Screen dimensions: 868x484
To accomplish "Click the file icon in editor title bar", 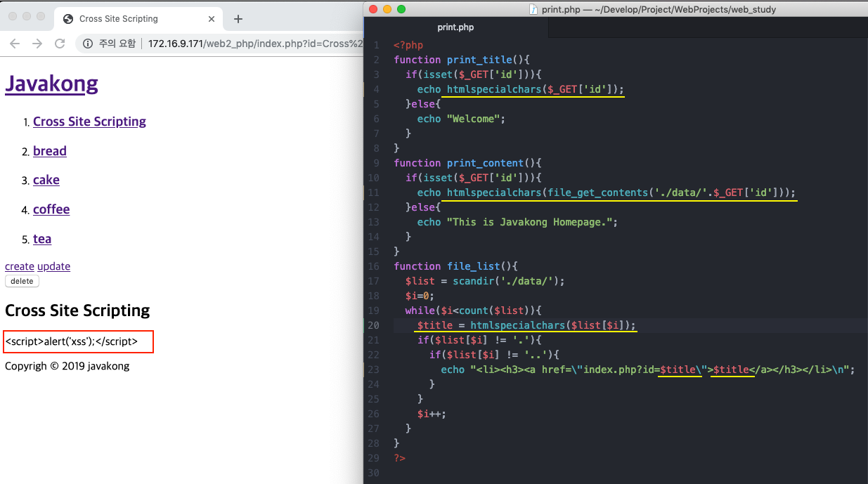I will click(533, 9).
